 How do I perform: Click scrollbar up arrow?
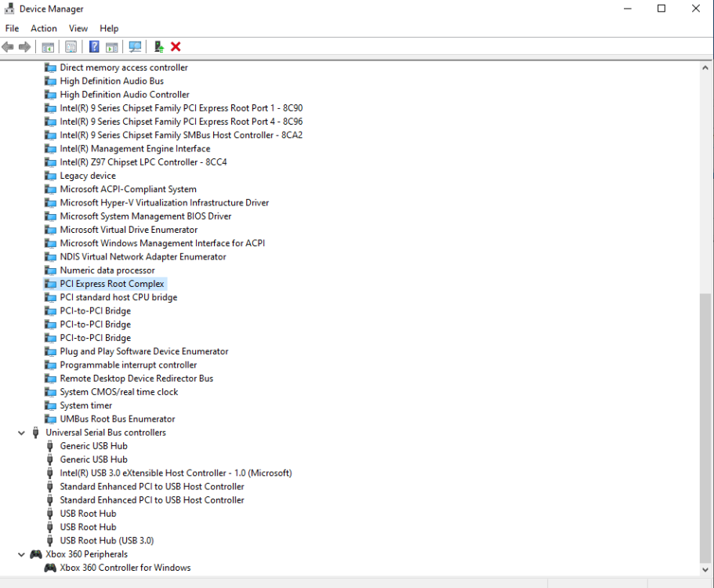tap(705, 68)
